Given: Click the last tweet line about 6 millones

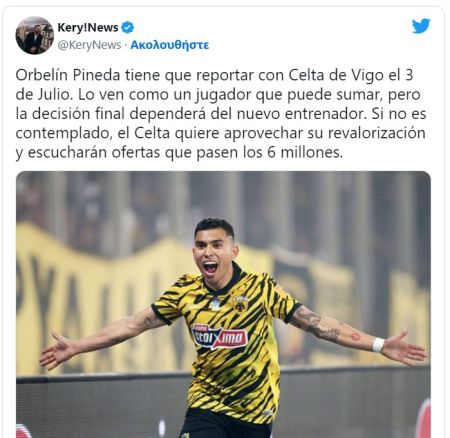Looking at the screenshot, I should point(179,153).
